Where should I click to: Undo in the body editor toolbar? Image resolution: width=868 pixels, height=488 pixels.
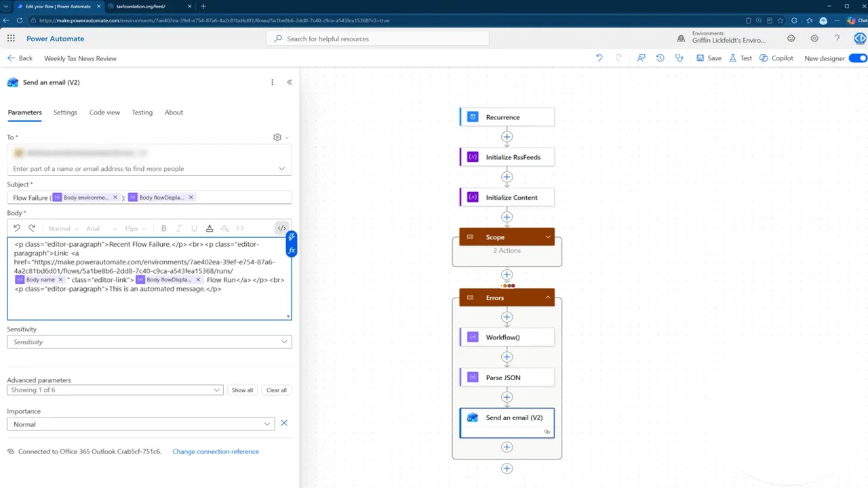click(17, 228)
